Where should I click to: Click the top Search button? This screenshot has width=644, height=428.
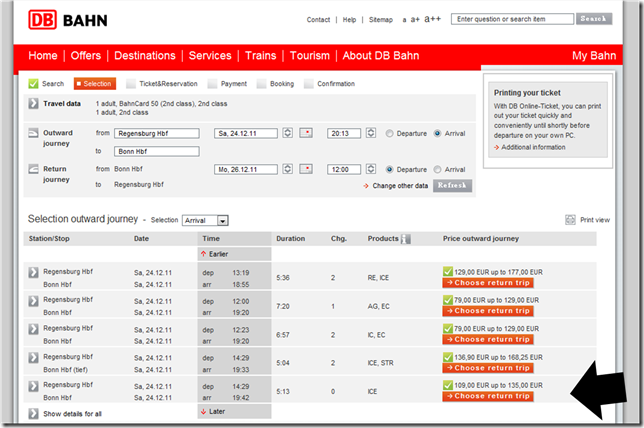[x=594, y=19]
